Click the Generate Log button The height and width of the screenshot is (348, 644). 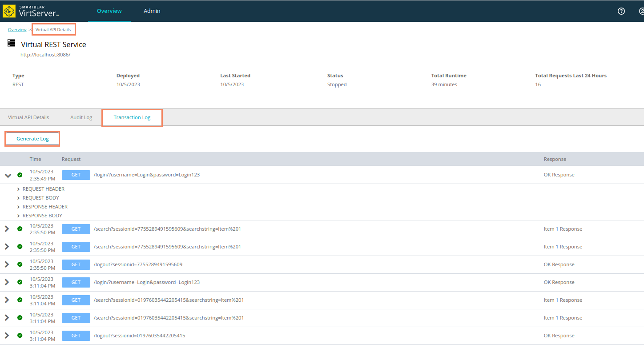(x=32, y=138)
